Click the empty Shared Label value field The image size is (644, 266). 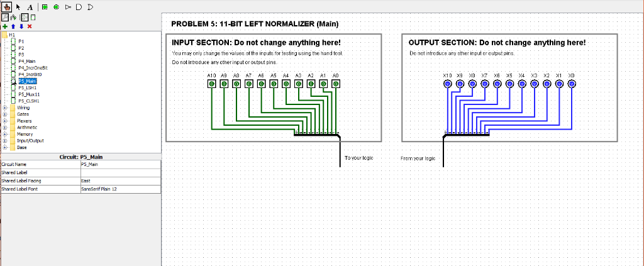click(x=121, y=172)
